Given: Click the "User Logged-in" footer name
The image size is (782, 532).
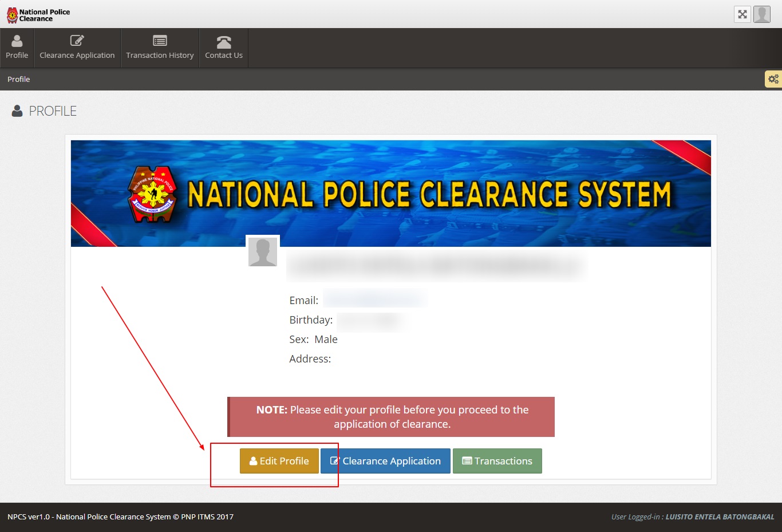Looking at the screenshot, I should click(x=720, y=517).
